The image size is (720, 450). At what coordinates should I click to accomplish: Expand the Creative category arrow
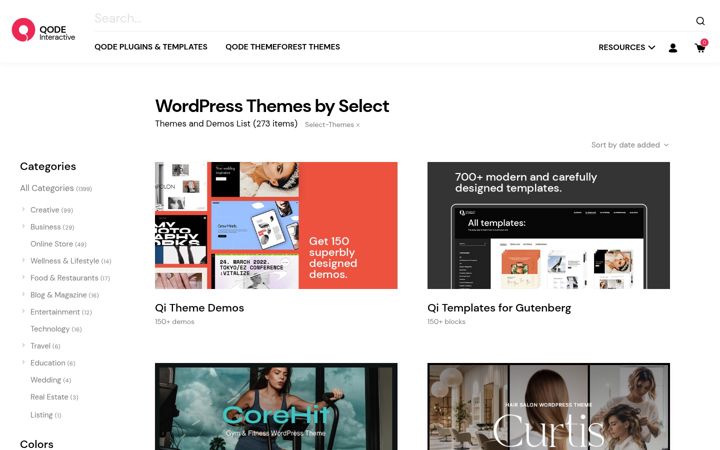point(23,209)
